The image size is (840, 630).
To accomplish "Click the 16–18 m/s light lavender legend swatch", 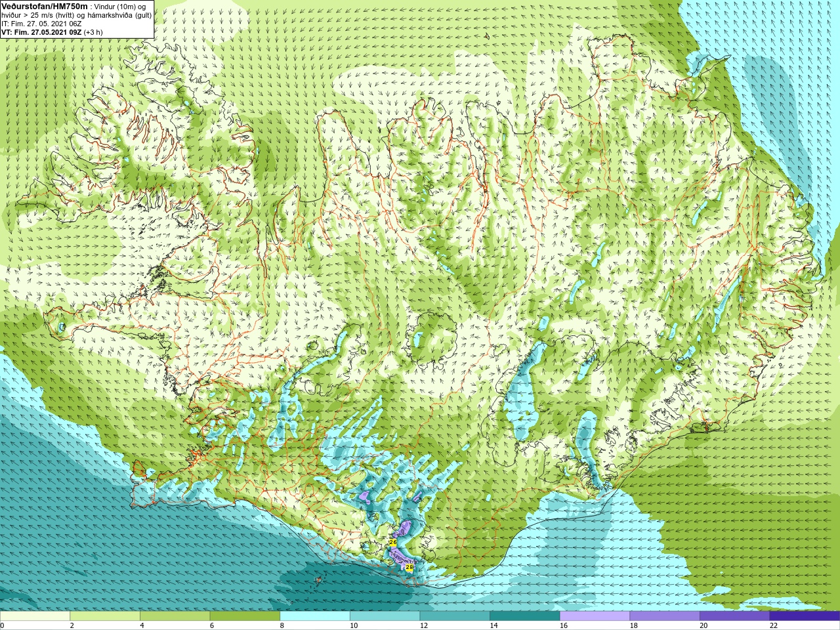I will (595, 616).
